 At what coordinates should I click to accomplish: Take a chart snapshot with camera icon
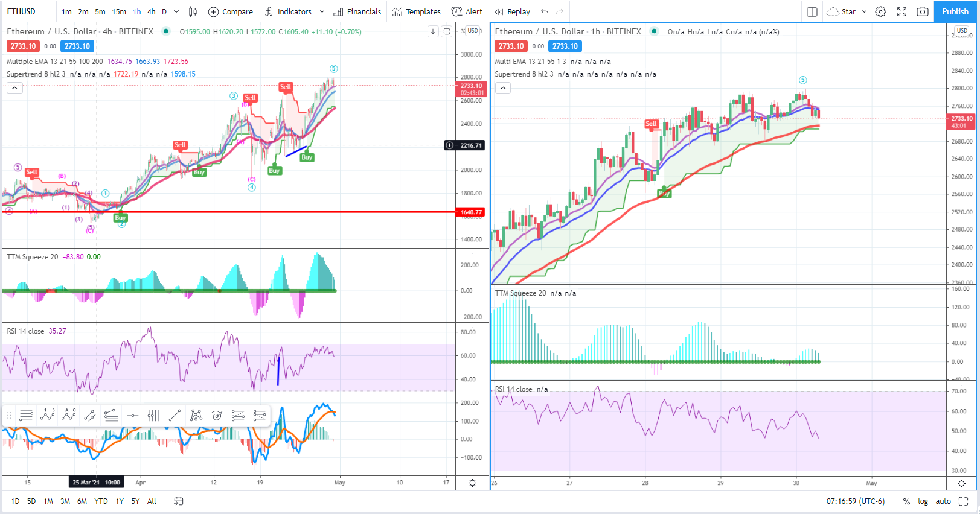[x=923, y=11]
